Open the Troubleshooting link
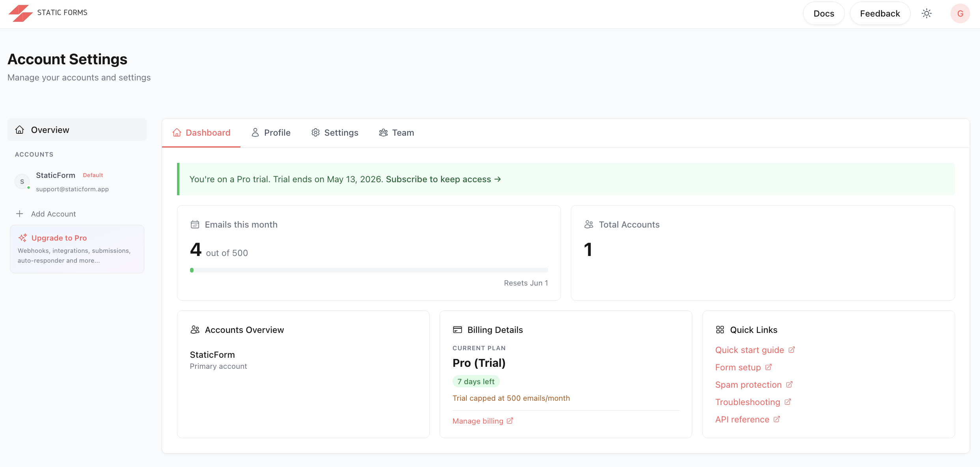This screenshot has width=980, height=467. point(747,402)
